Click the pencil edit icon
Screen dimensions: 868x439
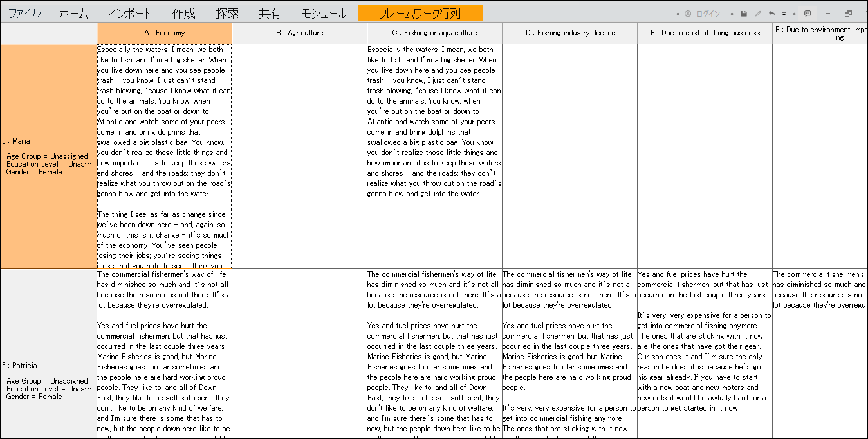[758, 14]
